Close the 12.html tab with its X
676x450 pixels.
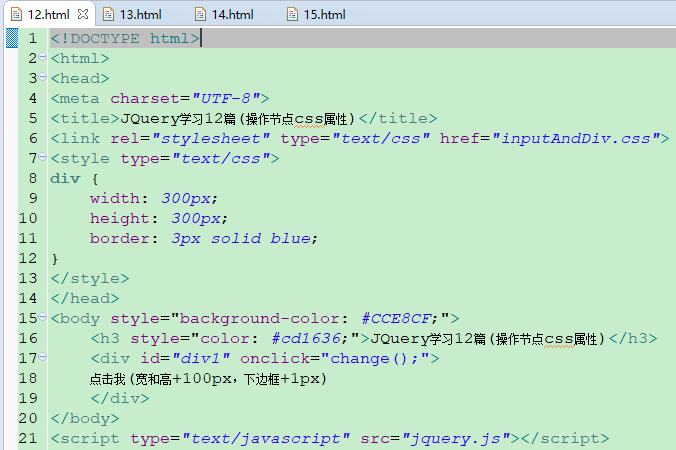tap(83, 14)
